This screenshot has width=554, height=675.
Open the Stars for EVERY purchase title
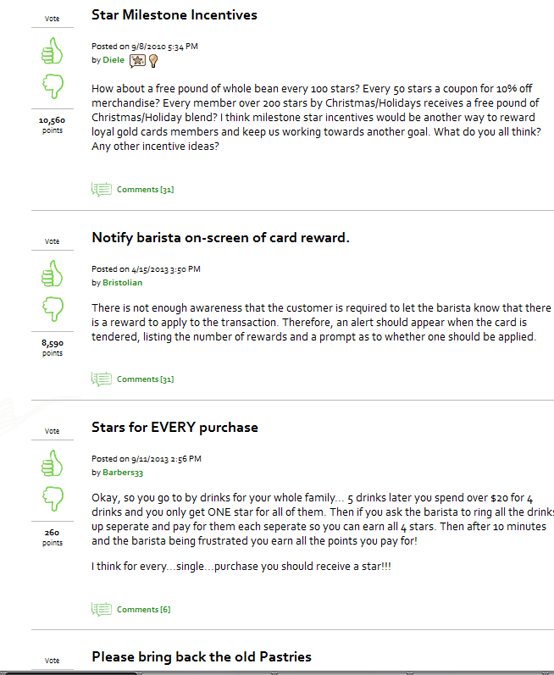(x=175, y=427)
